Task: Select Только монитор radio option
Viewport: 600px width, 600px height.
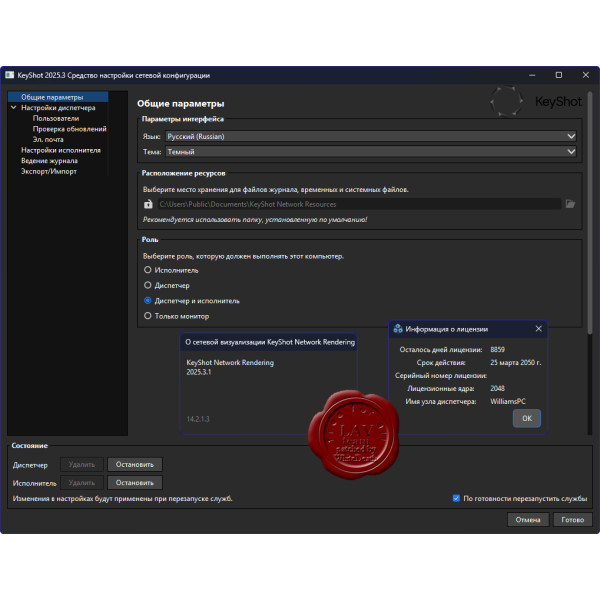Action: click(148, 316)
